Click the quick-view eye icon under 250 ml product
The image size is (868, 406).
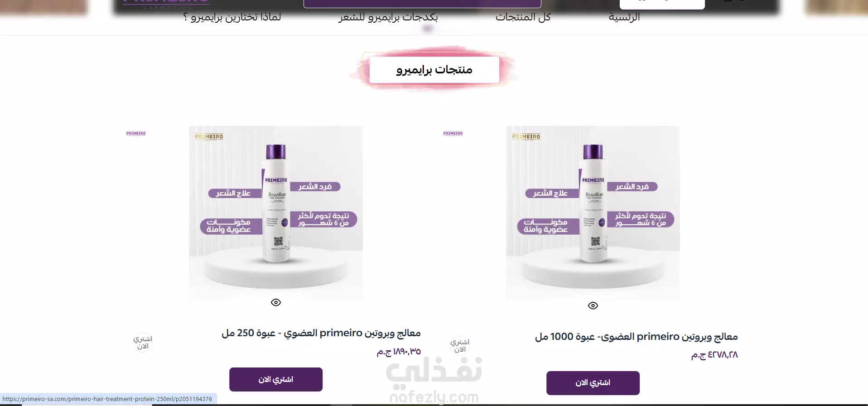click(x=276, y=302)
